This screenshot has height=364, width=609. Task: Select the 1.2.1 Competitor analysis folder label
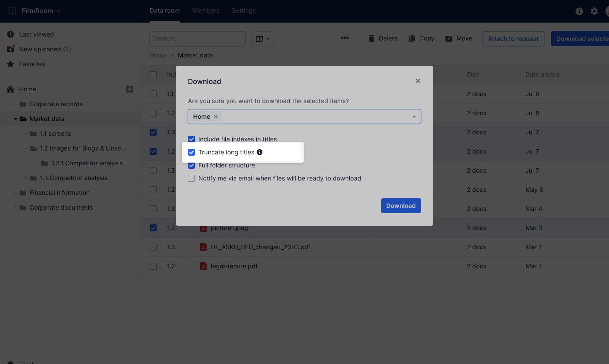pyautogui.click(x=87, y=163)
